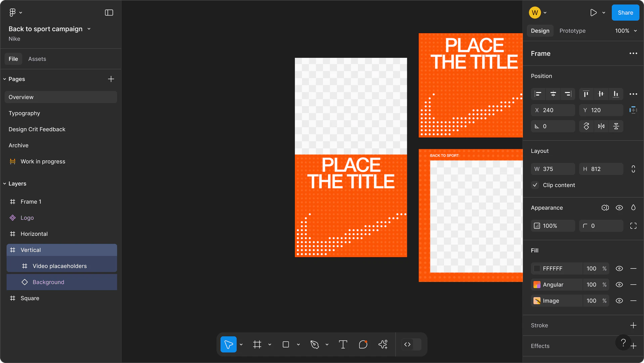Toggle the Clip content checkbox

click(x=535, y=185)
